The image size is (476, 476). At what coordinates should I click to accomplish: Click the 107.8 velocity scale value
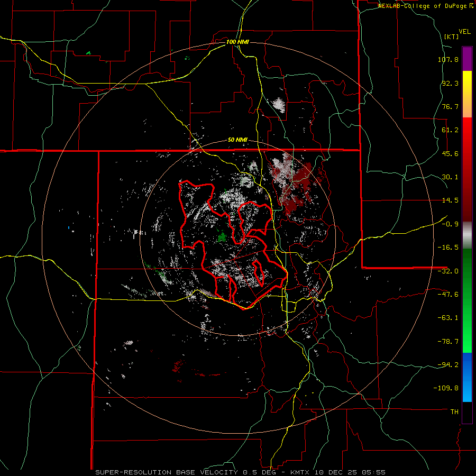click(x=448, y=59)
